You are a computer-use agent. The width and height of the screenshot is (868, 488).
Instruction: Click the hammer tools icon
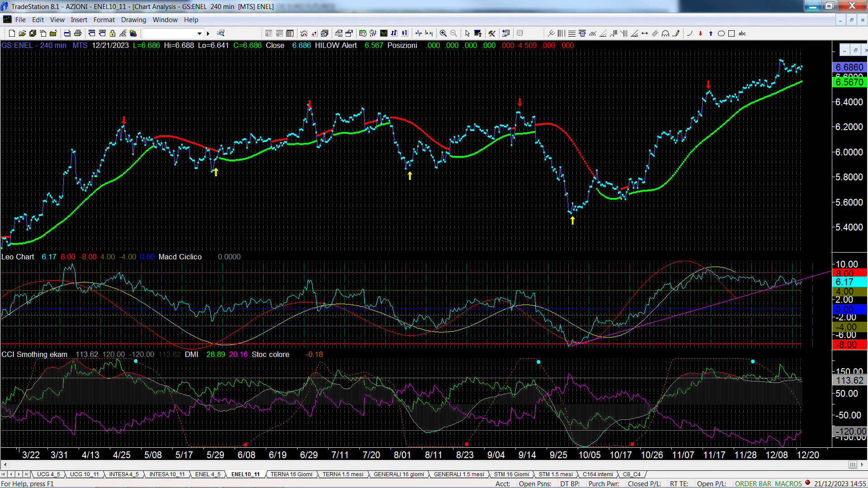click(492, 33)
